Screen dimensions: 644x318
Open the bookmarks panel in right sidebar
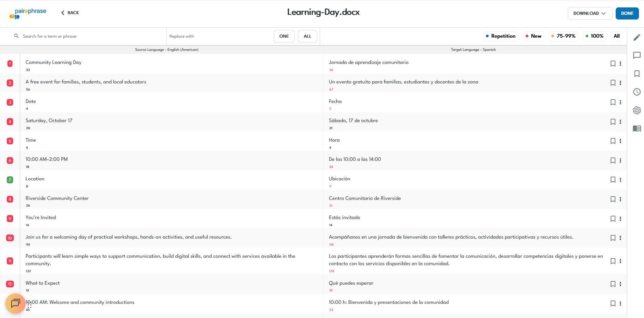637,74
